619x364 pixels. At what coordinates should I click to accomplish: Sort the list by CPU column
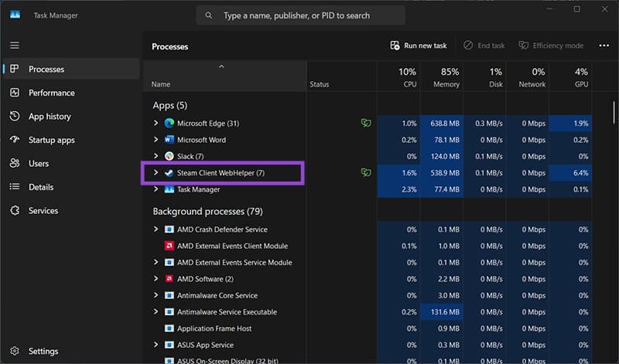(x=398, y=77)
